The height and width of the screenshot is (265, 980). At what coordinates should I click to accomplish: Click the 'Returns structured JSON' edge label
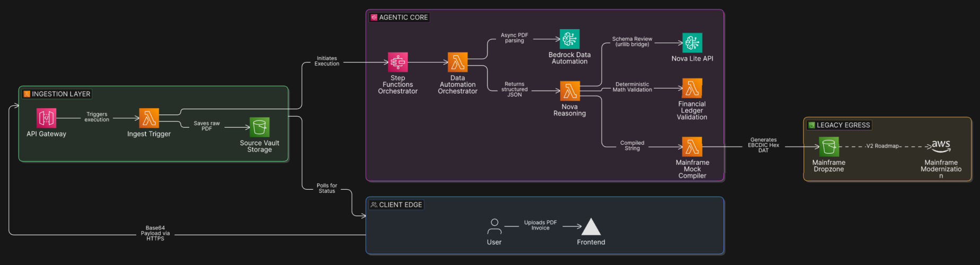[x=514, y=89]
